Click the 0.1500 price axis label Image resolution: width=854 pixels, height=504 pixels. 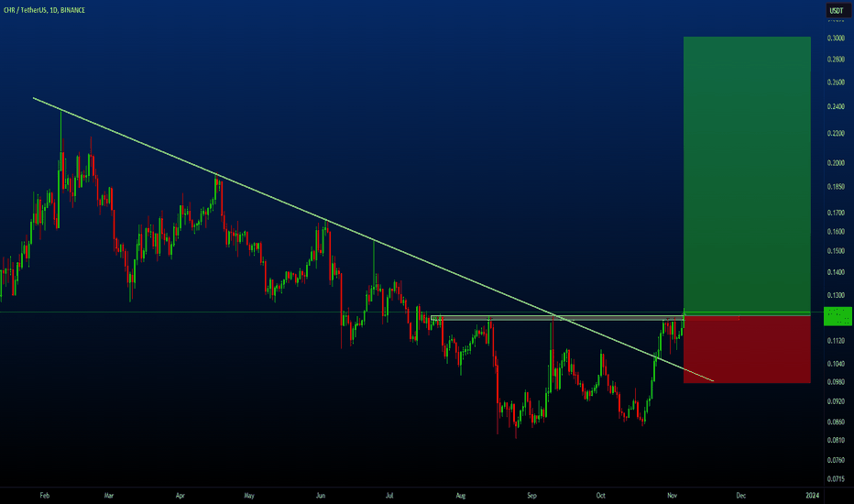coord(836,251)
